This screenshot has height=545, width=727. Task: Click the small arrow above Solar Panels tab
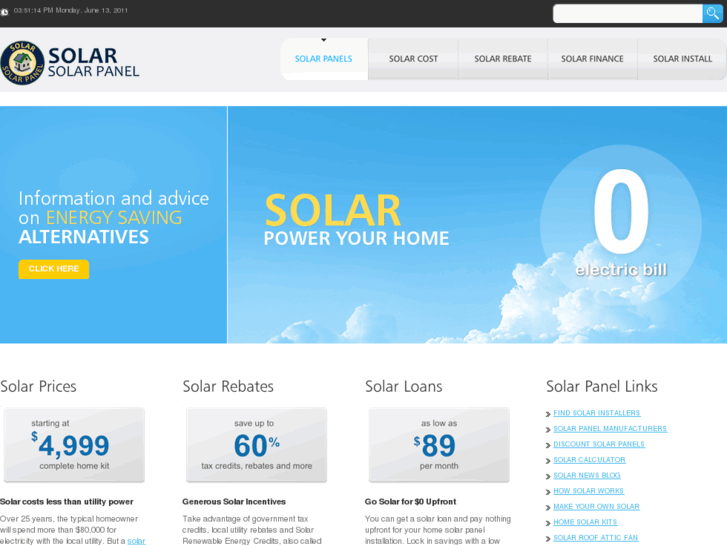[324, 40]
